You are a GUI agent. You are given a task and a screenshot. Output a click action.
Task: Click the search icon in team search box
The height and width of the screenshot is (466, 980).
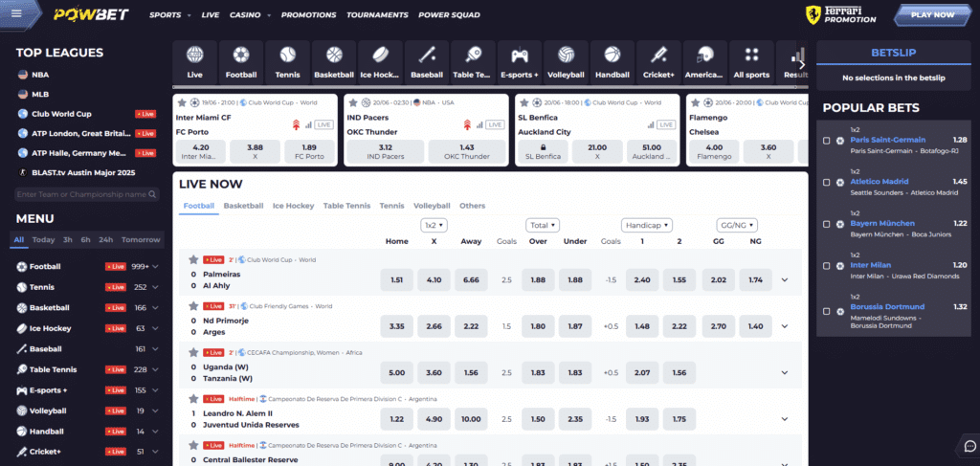[153, 195]
